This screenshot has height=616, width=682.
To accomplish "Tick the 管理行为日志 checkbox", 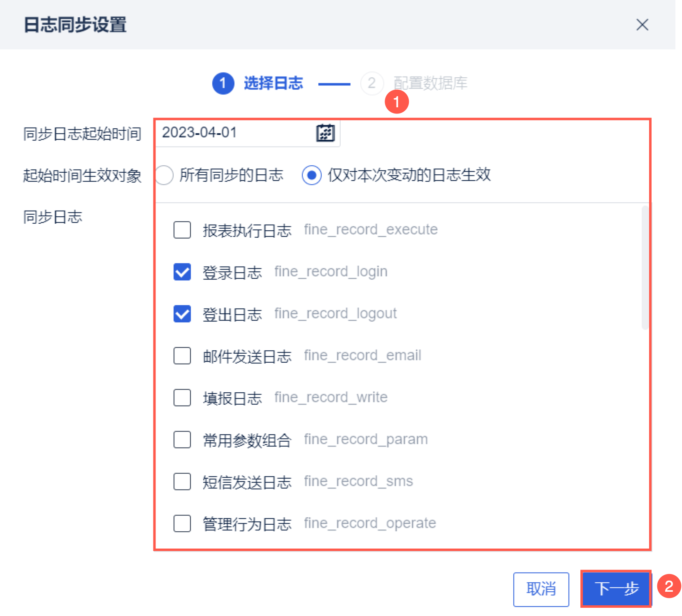I will pyautogui.click(x=182, y=523).
